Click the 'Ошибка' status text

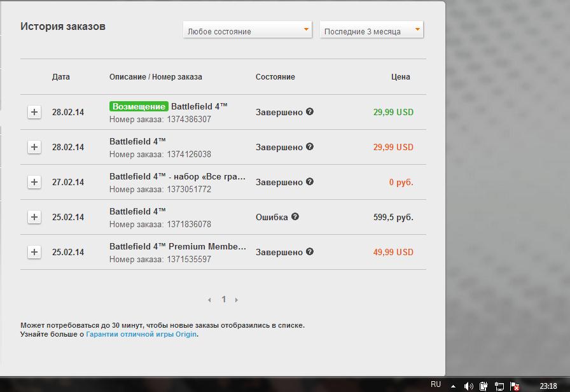[x=272, y=217]
